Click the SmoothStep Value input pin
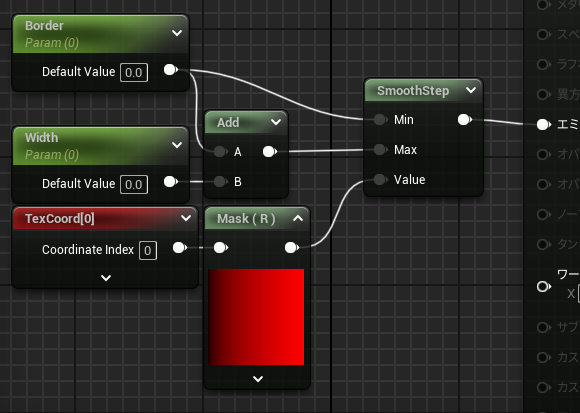Image resolution: width=580 pixels, height=413 pixels. click(380, 180)
